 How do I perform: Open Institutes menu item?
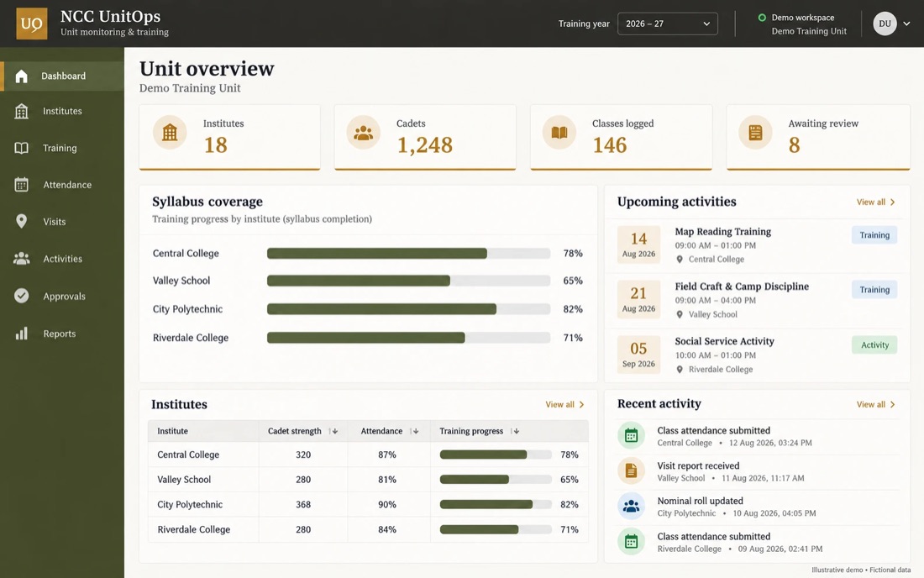[62, 111]
